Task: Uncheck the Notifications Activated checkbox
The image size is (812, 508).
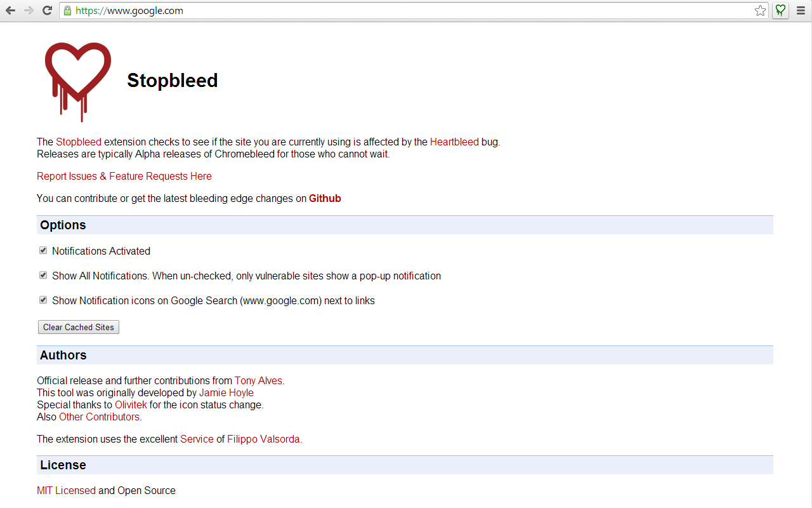Action: pyautogui.click(x=43, y=250)
